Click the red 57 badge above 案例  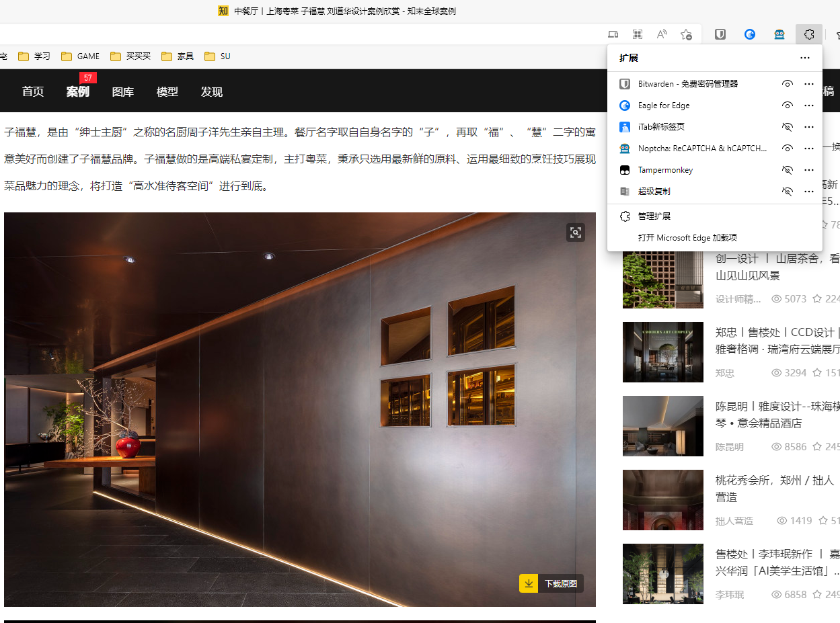pyautogui.click(x=87, y=77)
